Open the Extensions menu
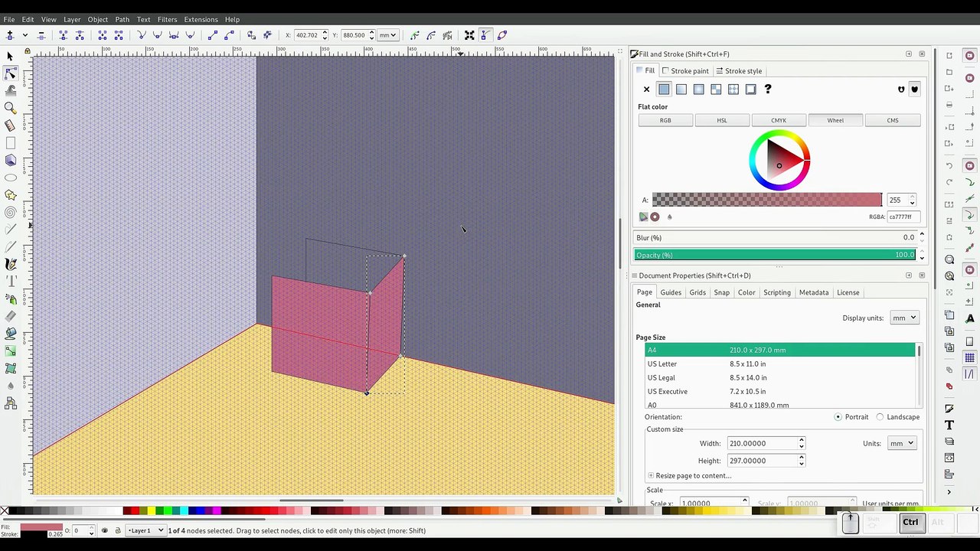 (x=201, y=19)
